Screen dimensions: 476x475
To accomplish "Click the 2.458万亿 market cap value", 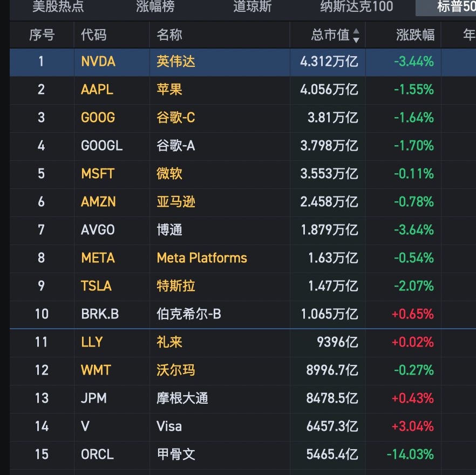I will (329, 202).
